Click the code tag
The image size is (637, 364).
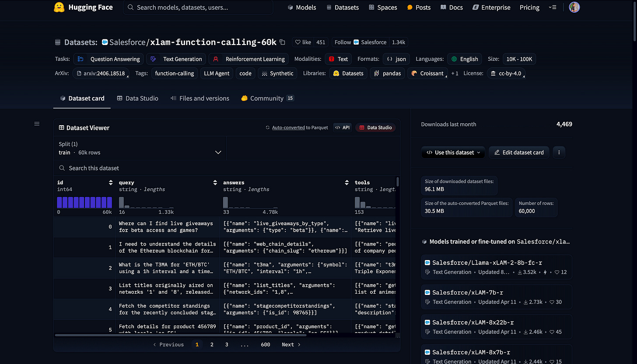coord(245,73)
